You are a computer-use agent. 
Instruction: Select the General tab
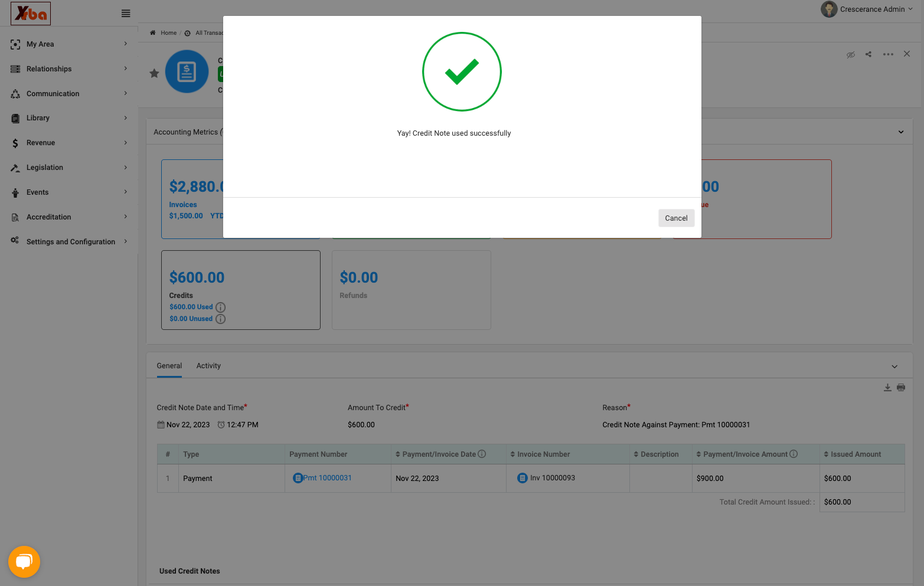tap(169, 366)
